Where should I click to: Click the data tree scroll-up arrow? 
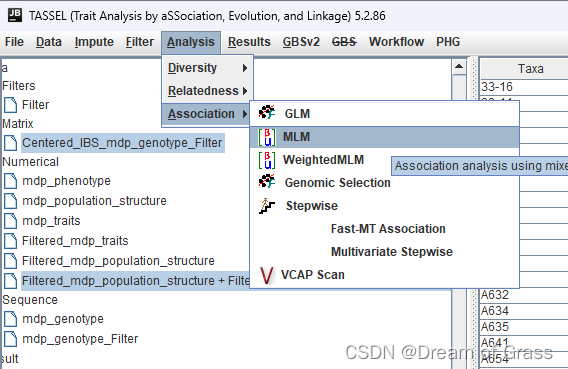pos(459,67)
